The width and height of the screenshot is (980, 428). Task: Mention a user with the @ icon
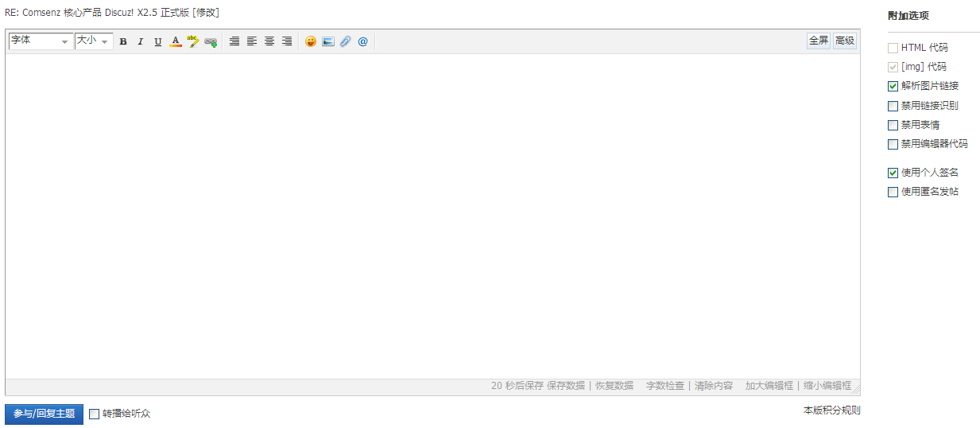pos(363,41)
